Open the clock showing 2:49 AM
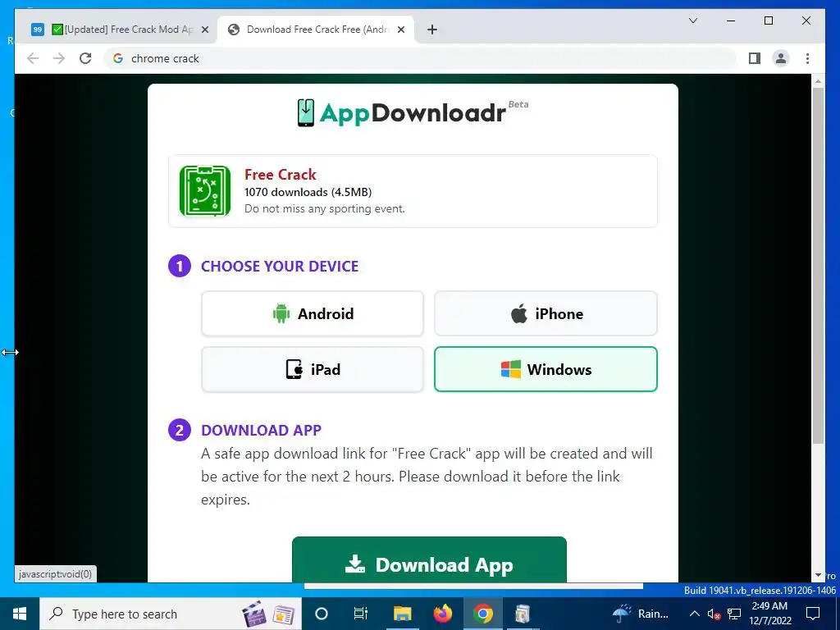Screen dimensions: 840x630 [x=770, y=614]
